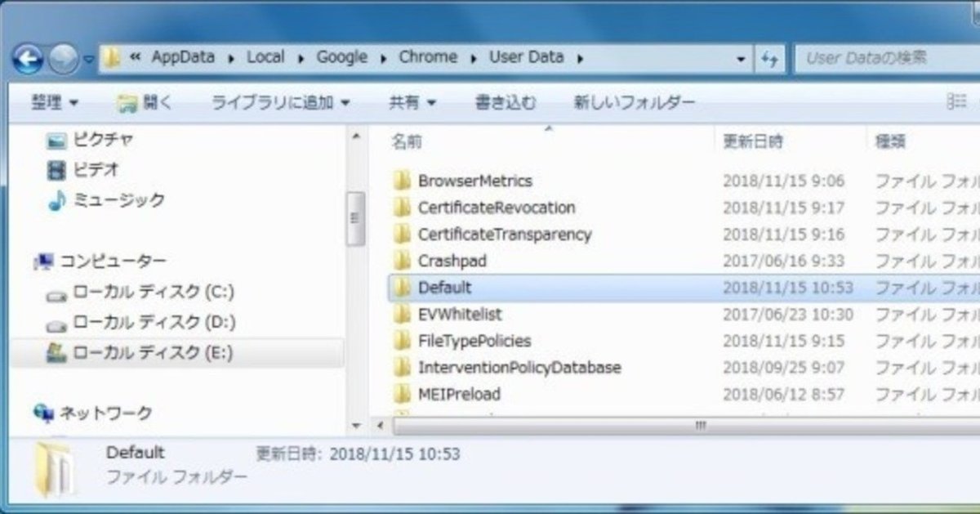Click the folder icon beside Crashpad
The width and height of the screenshot is (980, 514).
point(401,261)
